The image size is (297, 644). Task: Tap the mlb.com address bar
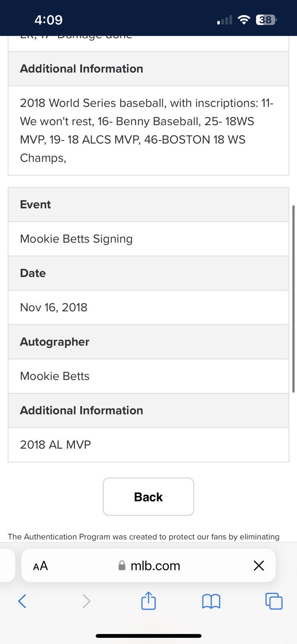[x=155, y=566]
